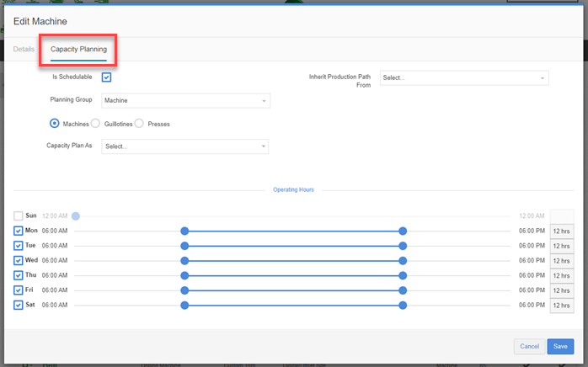The width and height of the screenshot is (588, 367).
Task: Click the Mon 12 hrs field
Action: (x=562, y=231)
